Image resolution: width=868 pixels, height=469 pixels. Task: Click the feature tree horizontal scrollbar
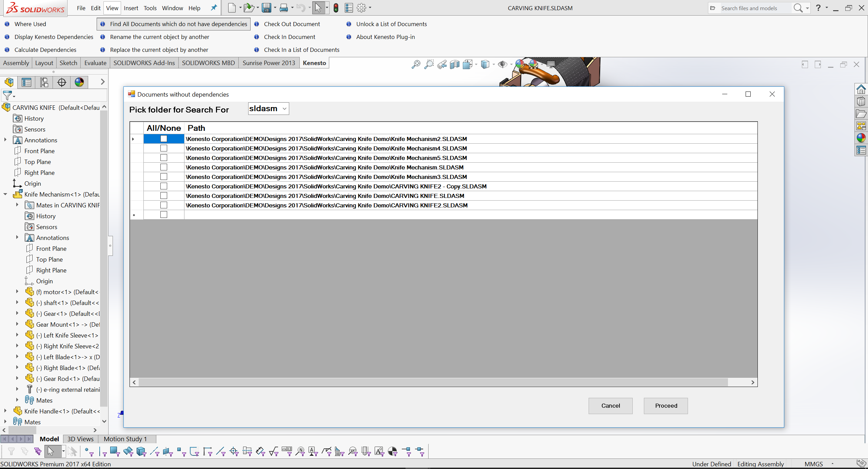pos(22,430)
